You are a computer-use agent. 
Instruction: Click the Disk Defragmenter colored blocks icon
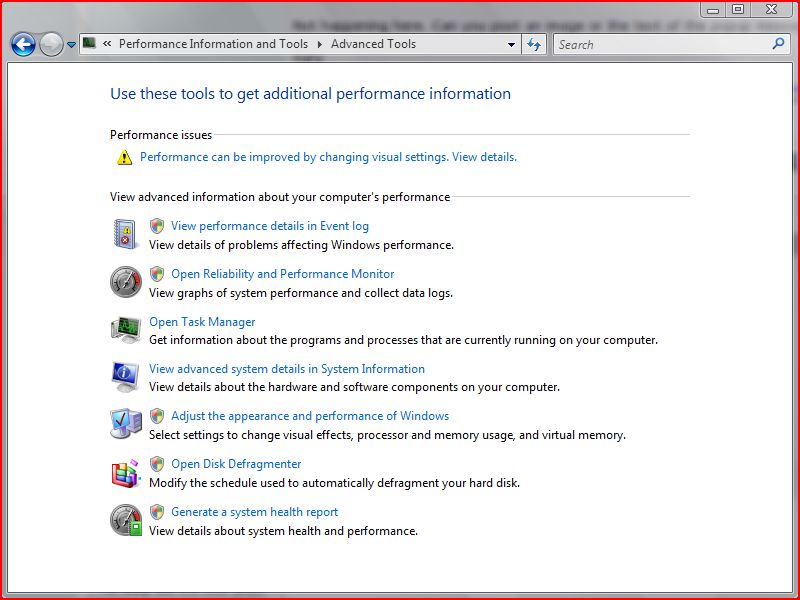point(126,473)
